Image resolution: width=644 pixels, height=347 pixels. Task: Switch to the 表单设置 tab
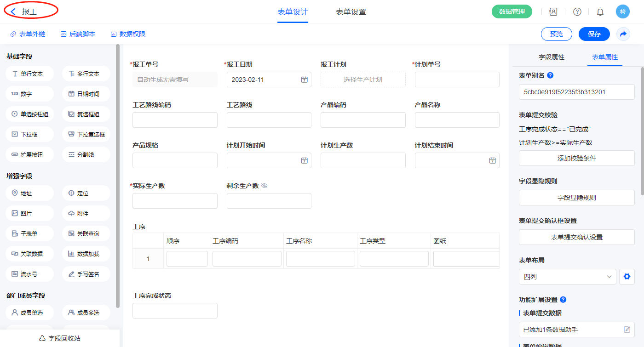pos(351,12)
